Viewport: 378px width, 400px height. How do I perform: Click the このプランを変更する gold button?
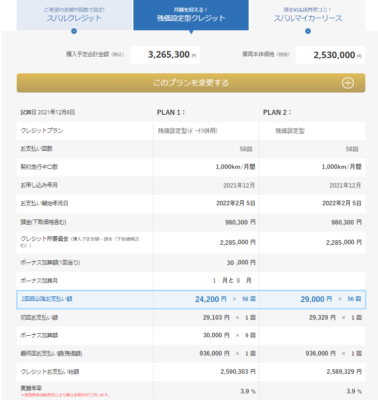point(191,83)
